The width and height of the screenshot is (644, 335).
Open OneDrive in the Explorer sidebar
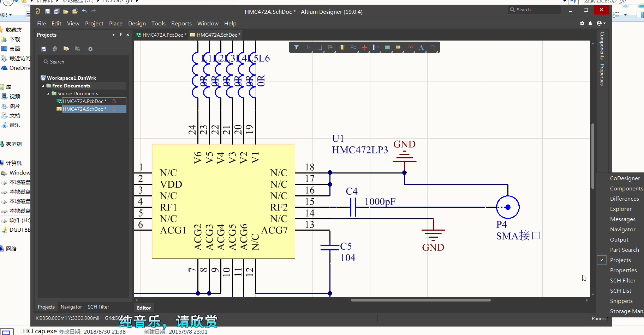(x=16, y=68)
